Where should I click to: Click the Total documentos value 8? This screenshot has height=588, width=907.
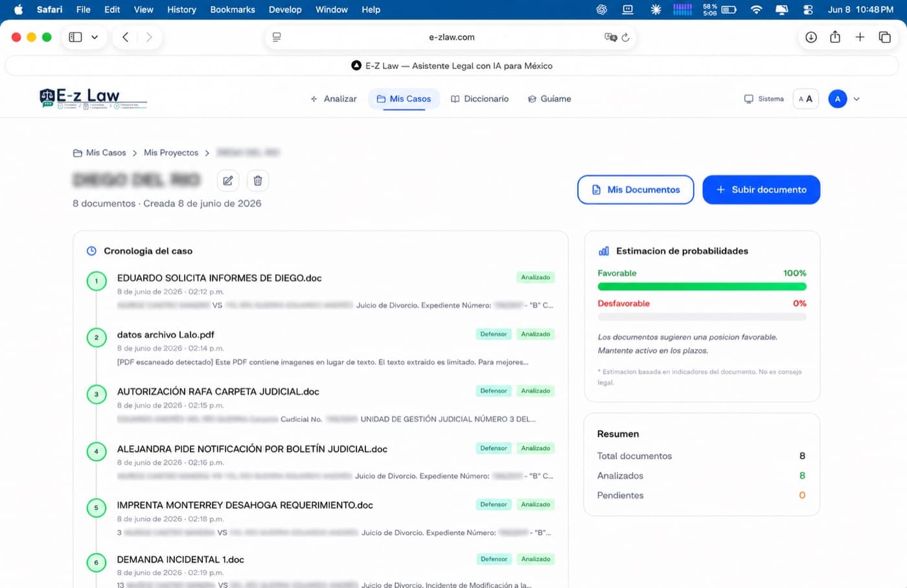(x=802, y=456)
